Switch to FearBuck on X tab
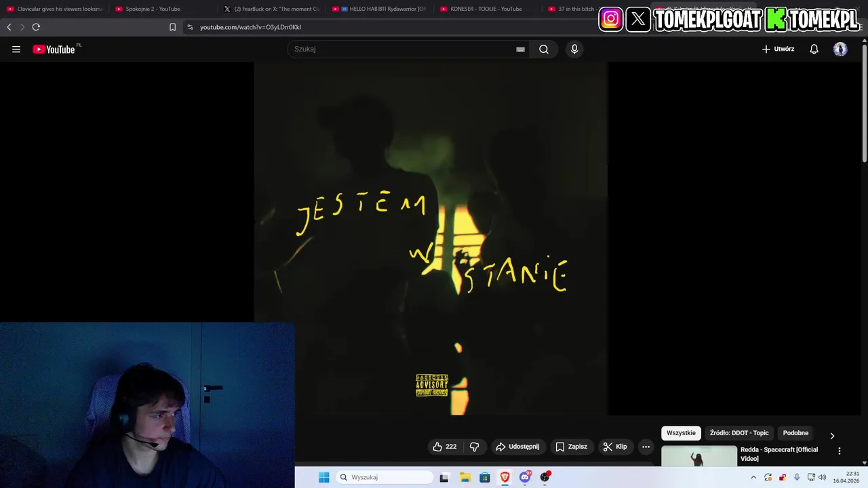868x488 pixels. [271, 9]
